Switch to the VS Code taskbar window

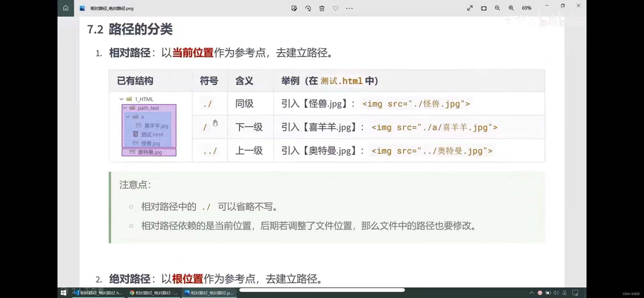pos(99,293)
